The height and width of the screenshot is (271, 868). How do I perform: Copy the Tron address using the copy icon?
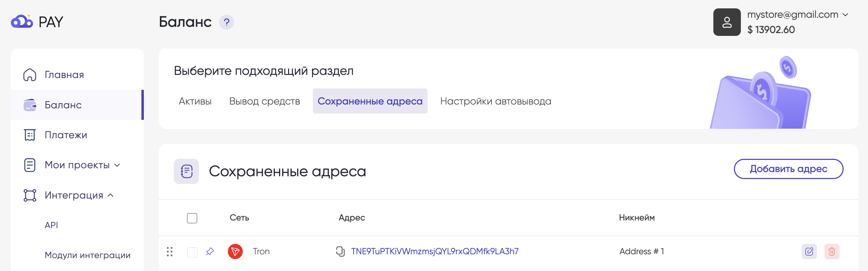340,251
